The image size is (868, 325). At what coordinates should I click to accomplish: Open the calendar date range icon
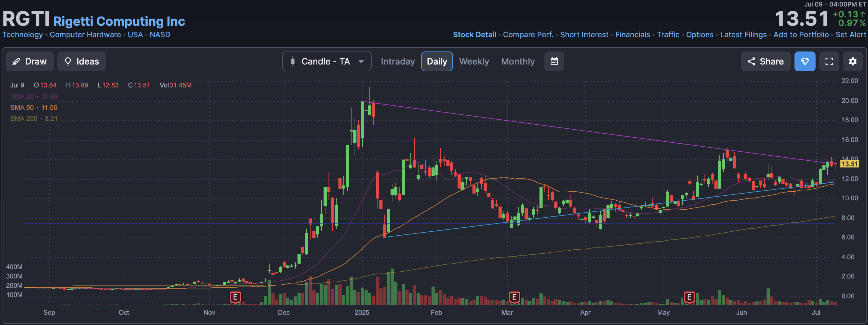tap(554, 61)
